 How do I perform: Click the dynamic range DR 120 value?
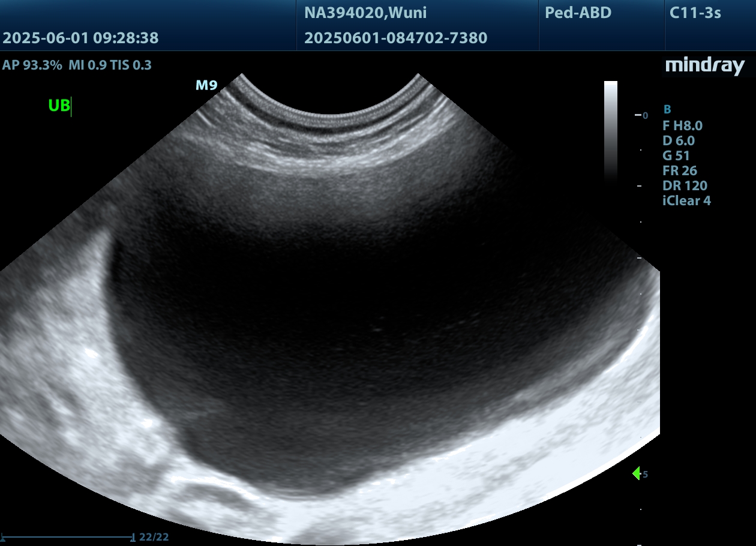pos(685,185)
